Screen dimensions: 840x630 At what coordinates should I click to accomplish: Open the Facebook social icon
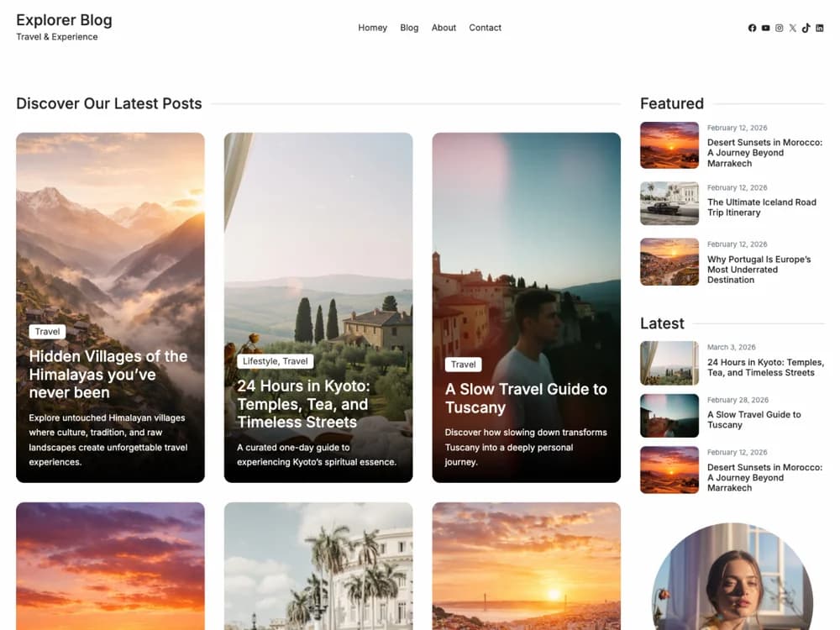pos(752,28)
